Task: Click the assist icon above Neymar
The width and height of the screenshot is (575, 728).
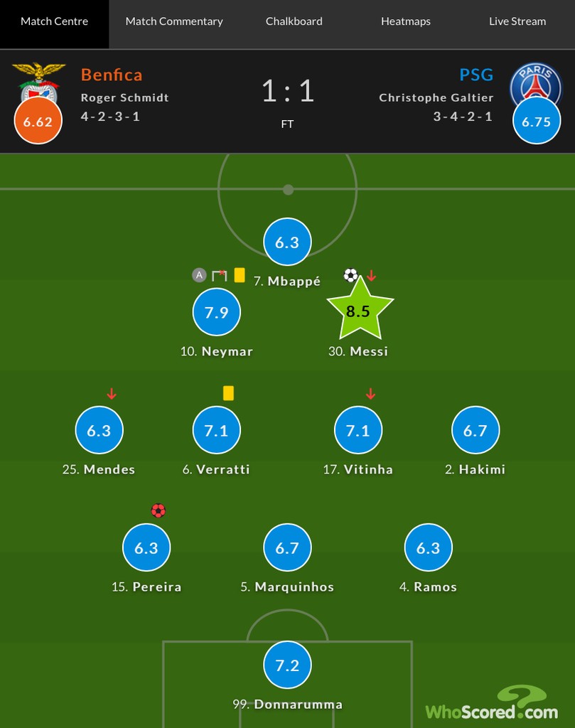Action: coord(199,275)
